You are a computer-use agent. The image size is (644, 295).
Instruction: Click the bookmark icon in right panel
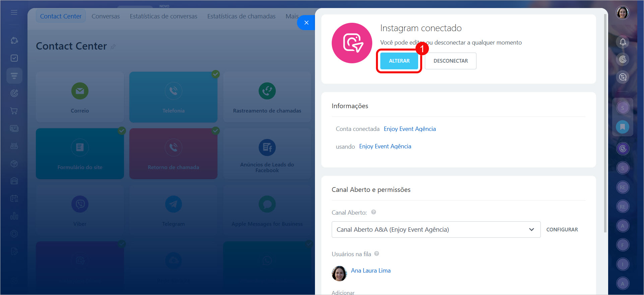623,127
